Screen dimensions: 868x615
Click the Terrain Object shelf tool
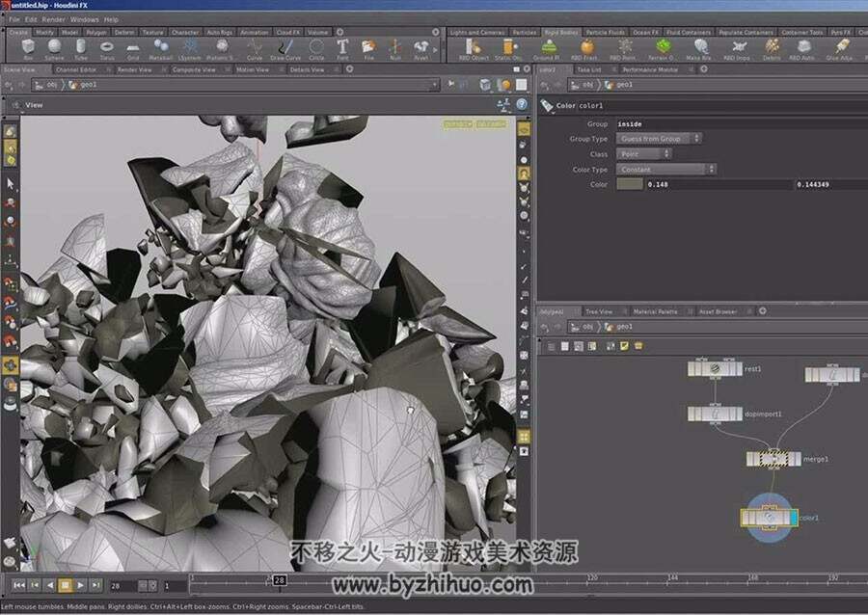(x=661, y=48)
